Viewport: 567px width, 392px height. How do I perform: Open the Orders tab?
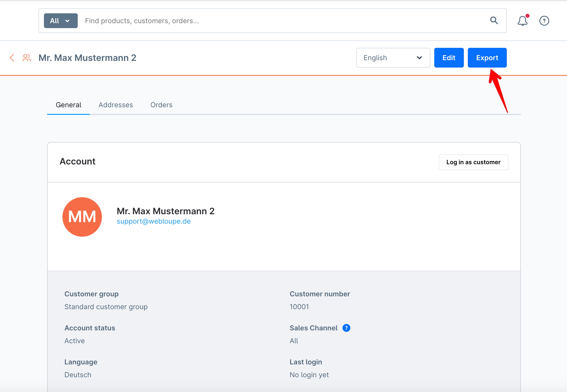(161, 105)
